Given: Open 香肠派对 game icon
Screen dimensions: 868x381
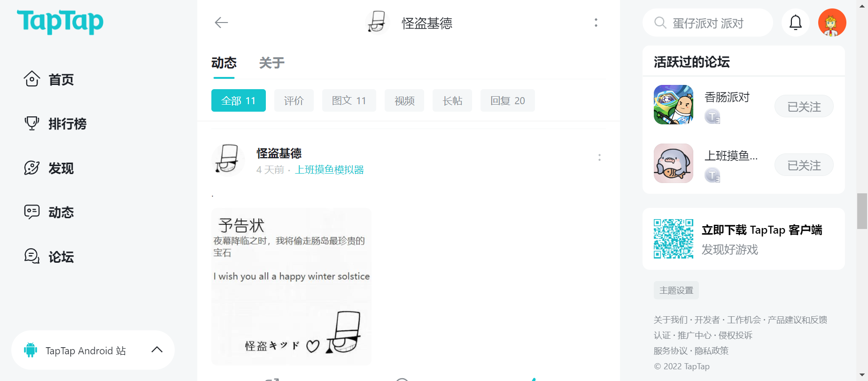Looking at the screenshot, I should [674, 105].
